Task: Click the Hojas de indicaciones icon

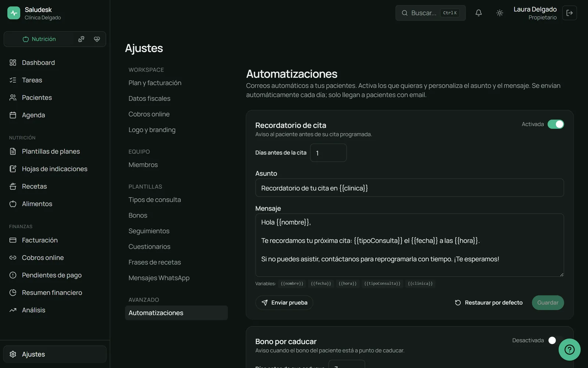Action: [x=13, y=169]
